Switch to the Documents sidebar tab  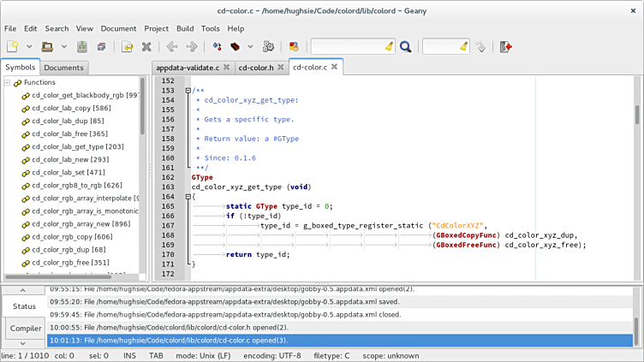tap(63, 68)
